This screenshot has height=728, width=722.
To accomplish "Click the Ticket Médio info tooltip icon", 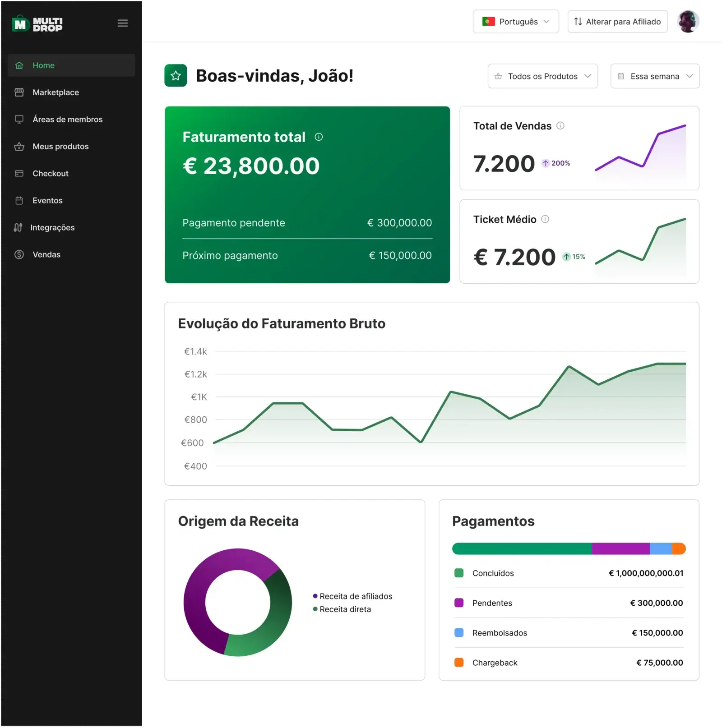I will pos(546,220).
